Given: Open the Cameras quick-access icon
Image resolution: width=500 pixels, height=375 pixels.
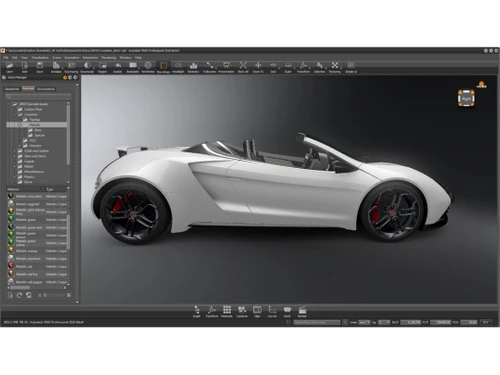Looking at the screenshot, I should coord(242,311).
